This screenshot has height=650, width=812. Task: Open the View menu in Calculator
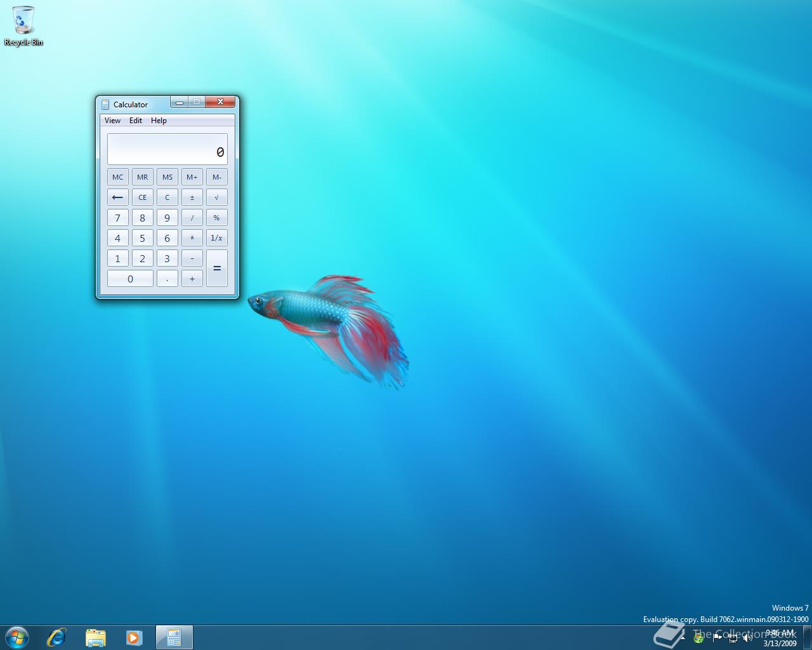(x=112, y=121)
